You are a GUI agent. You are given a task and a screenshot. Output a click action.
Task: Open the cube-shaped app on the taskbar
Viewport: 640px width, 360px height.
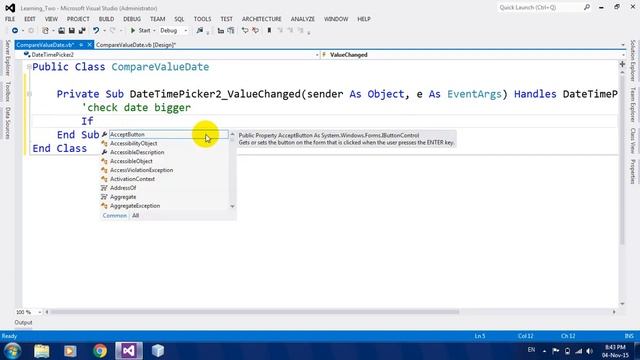tap(158, 351)
